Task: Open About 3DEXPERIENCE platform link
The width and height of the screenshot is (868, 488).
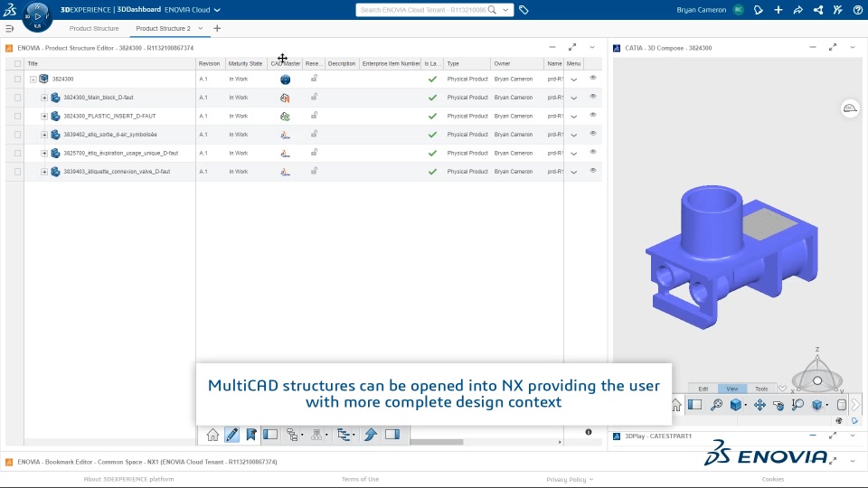Action: 128,479
